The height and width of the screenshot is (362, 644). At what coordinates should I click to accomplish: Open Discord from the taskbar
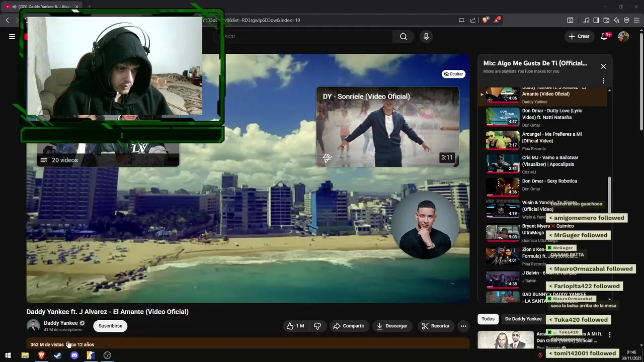tap(74, 355)
